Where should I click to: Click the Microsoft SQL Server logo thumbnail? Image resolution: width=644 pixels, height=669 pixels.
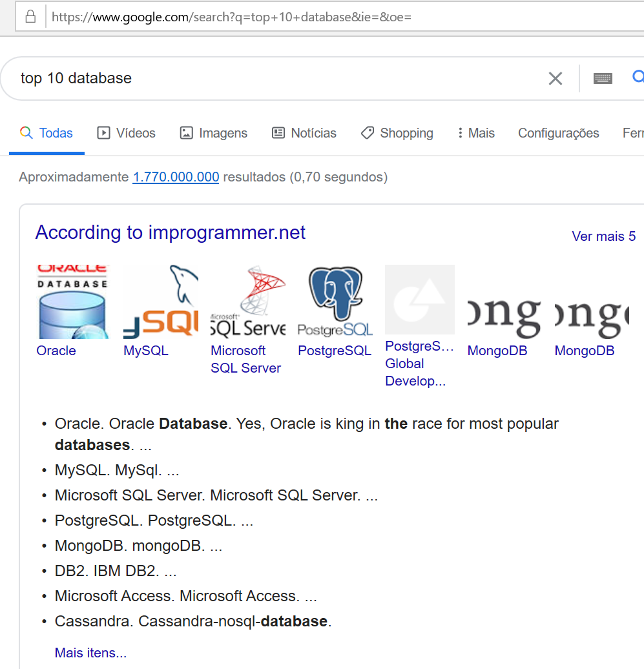pos(248,302)
